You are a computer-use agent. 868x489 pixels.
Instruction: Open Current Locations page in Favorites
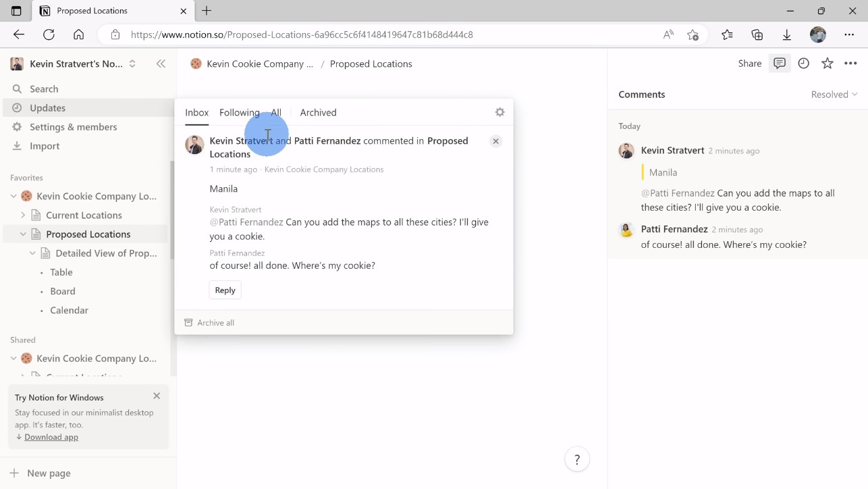tap(84, 215)
